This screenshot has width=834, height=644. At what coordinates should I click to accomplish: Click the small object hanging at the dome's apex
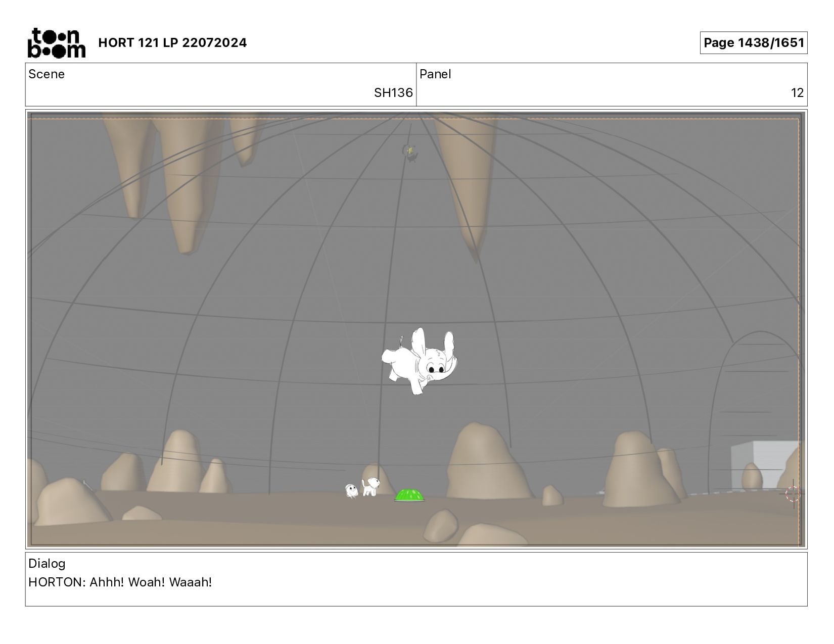tap(410, 152)
